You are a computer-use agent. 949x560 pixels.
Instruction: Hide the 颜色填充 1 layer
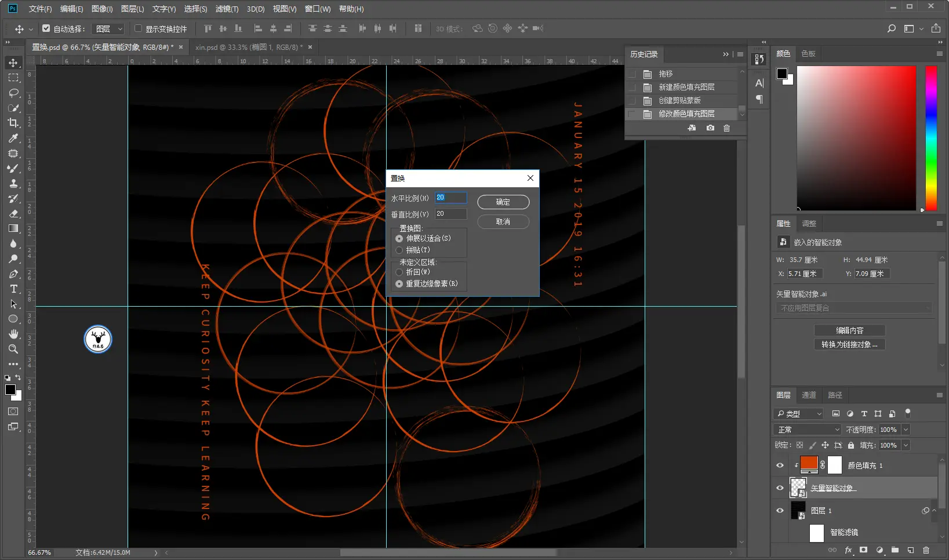[x=780, y=466]
